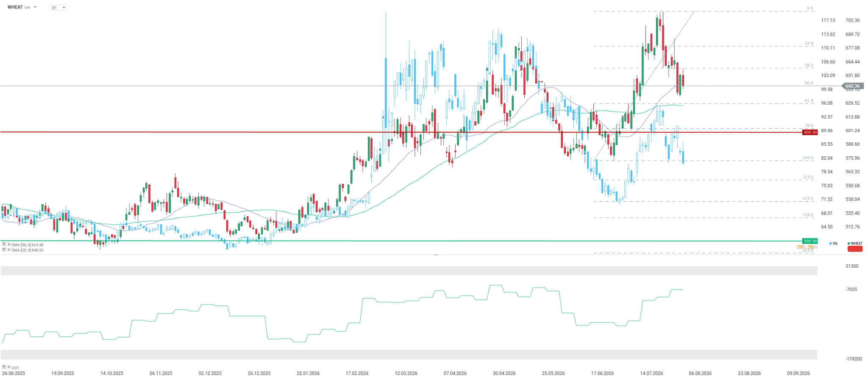868x380 pixels.
Task: Click the 31300 value on COT axis
Action: coord(852,266)
